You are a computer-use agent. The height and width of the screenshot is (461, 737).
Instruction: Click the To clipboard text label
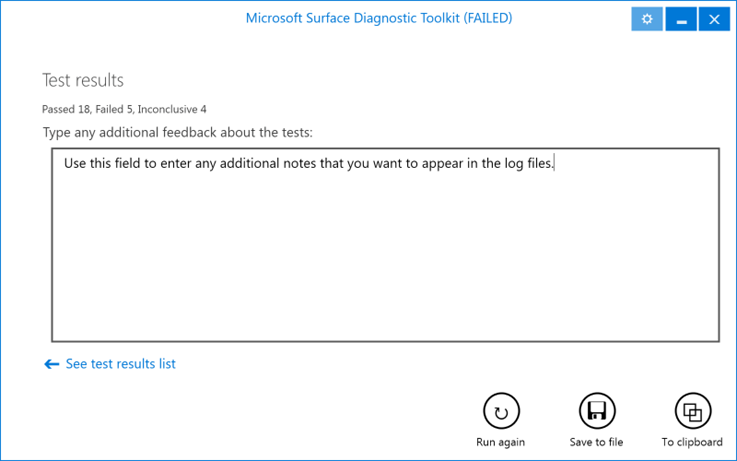[692, 442]
